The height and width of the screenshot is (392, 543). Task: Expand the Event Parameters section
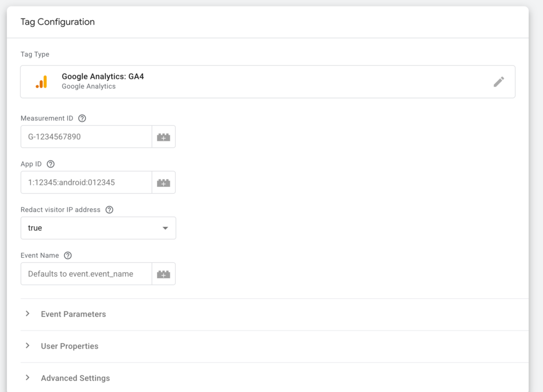(275, 314)
